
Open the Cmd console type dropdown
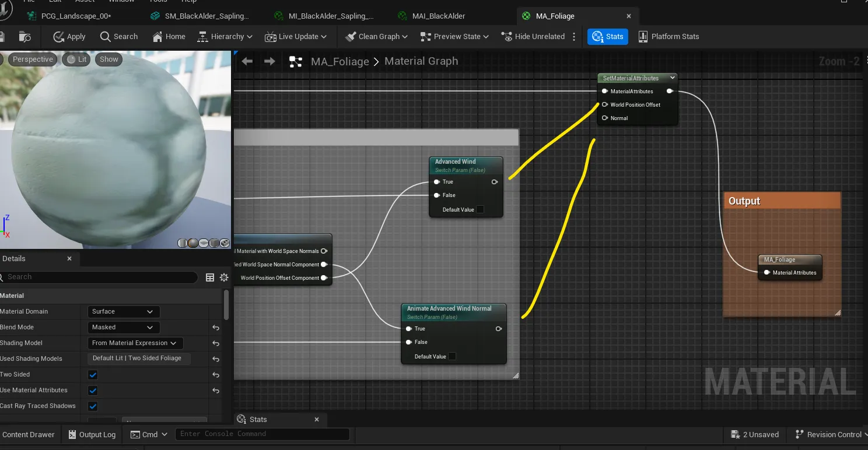(x=149, y=435)
